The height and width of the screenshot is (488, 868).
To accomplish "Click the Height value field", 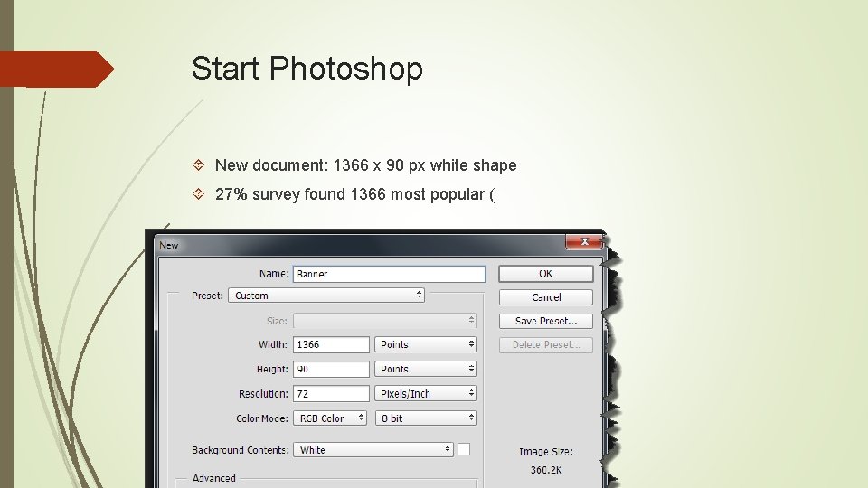I will 331,369.
